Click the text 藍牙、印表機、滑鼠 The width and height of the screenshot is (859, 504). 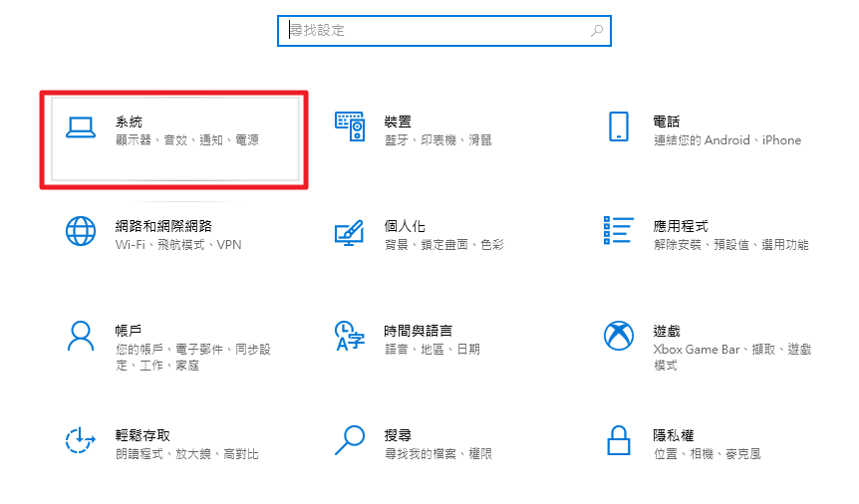tap(438, 140)
